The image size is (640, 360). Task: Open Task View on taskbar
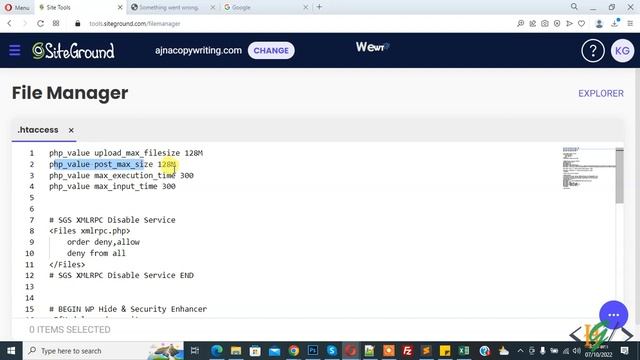coord(195,351)
